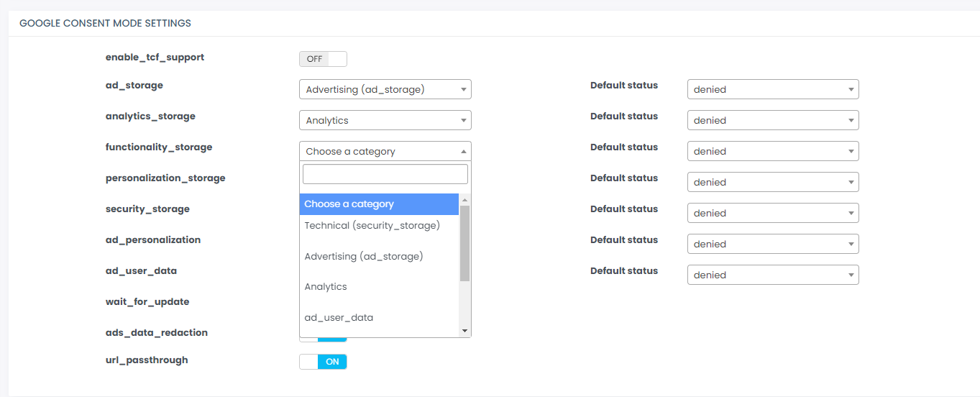The width and height of the screenshot is (980, 397).
Task: Select 'Advertising (ad_storage)' from the open list
Action: [x=364, y=257]
